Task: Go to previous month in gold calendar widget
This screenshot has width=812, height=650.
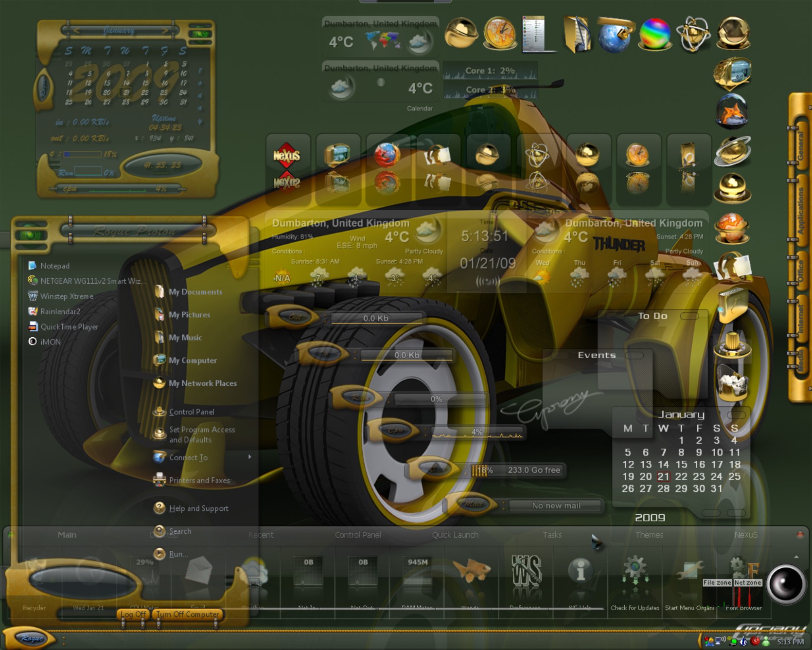Action: [x=76, y=31]
